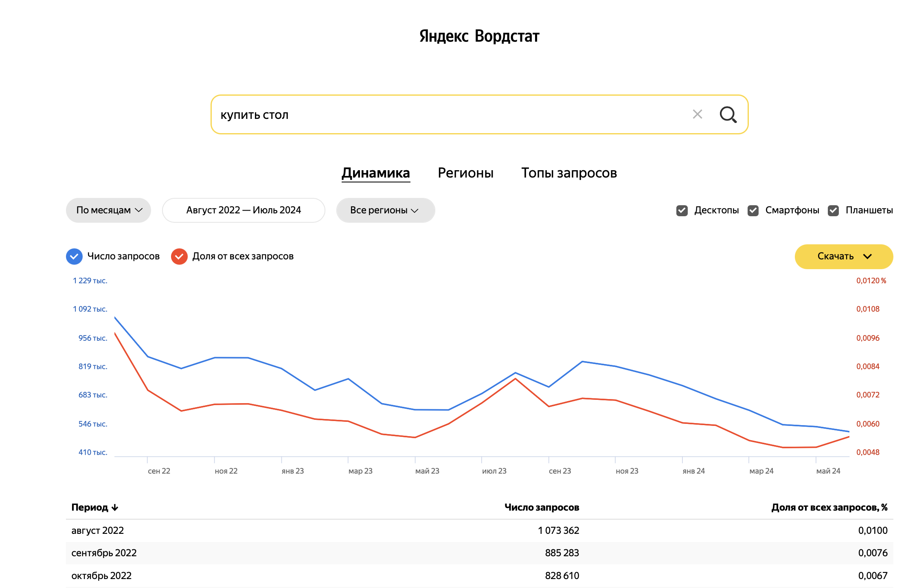Switch to the Регионы tab
This screenshot has height=588, width=917.
(x=465, y=173)
